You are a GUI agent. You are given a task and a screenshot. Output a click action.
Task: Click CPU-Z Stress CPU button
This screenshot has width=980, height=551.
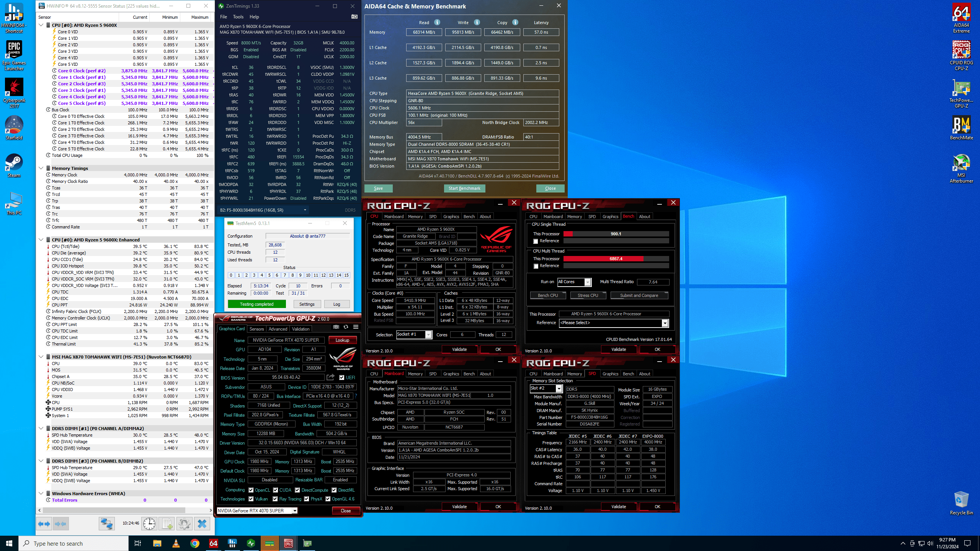(x=588, y=295)
